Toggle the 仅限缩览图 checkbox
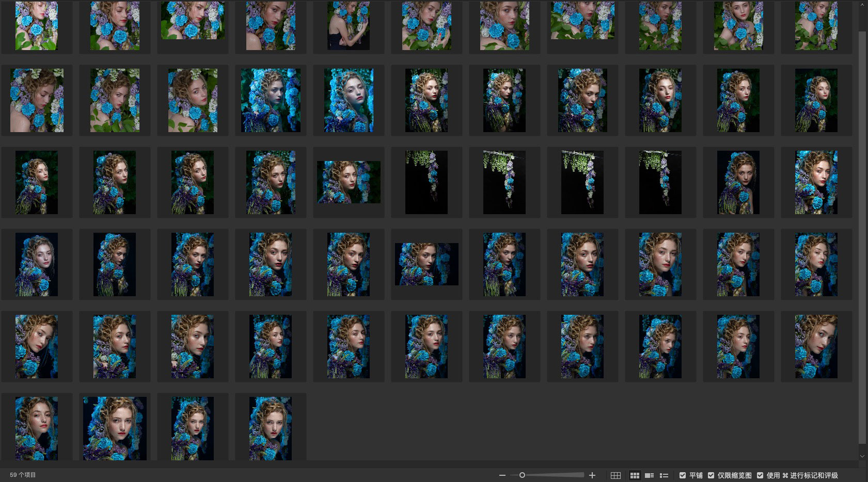Screen dimensions: 868x482 [711, 475]
